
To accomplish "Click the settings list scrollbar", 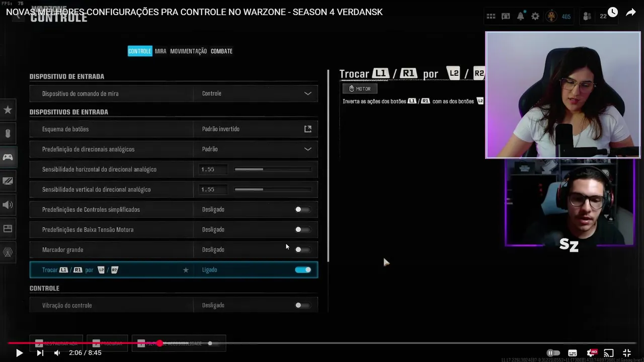I will click(x=328, y=165).
